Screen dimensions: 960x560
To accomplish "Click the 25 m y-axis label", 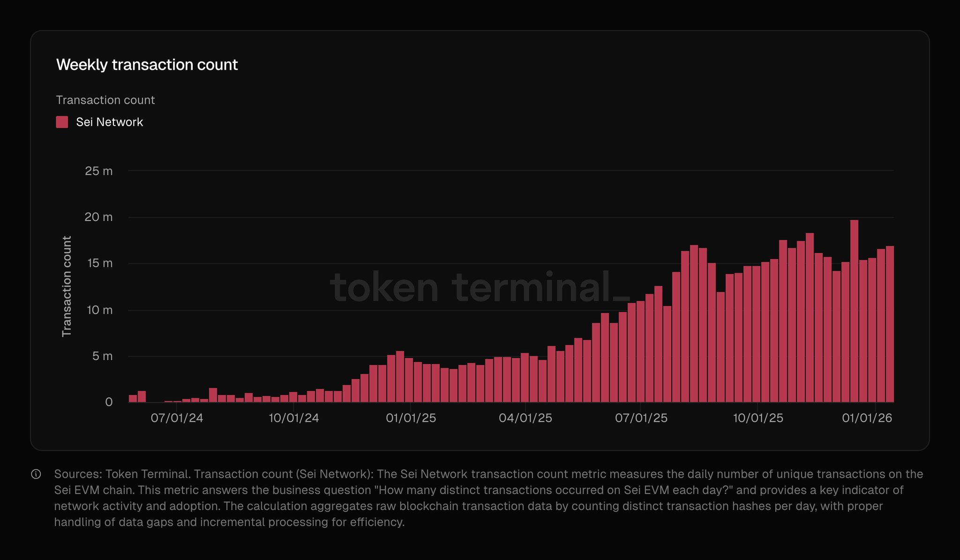I will point(98,171).
